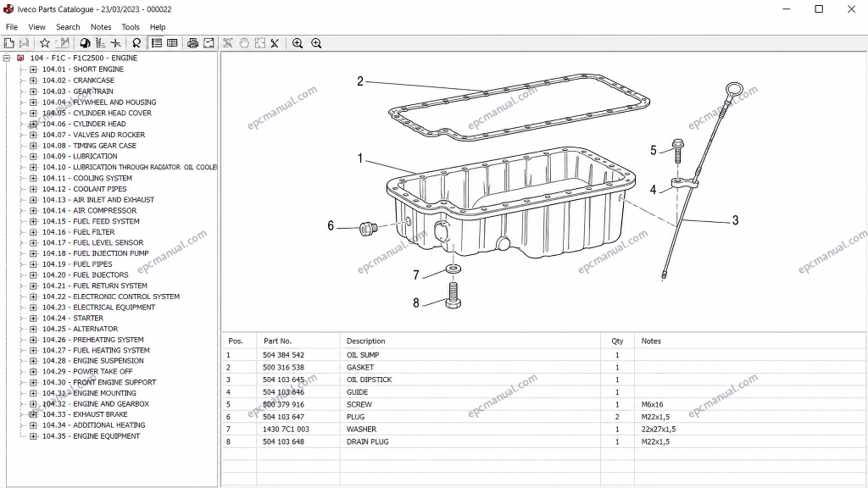The height and width of the screenshot is (488, 868).
Task: Expand the 104.01 - SHORT ENGINE node
Action: [x=33, y=69]
